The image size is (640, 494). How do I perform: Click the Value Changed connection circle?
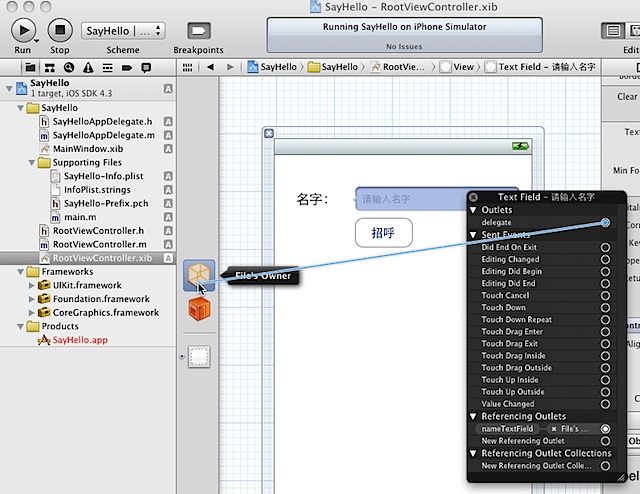point(605,404)
